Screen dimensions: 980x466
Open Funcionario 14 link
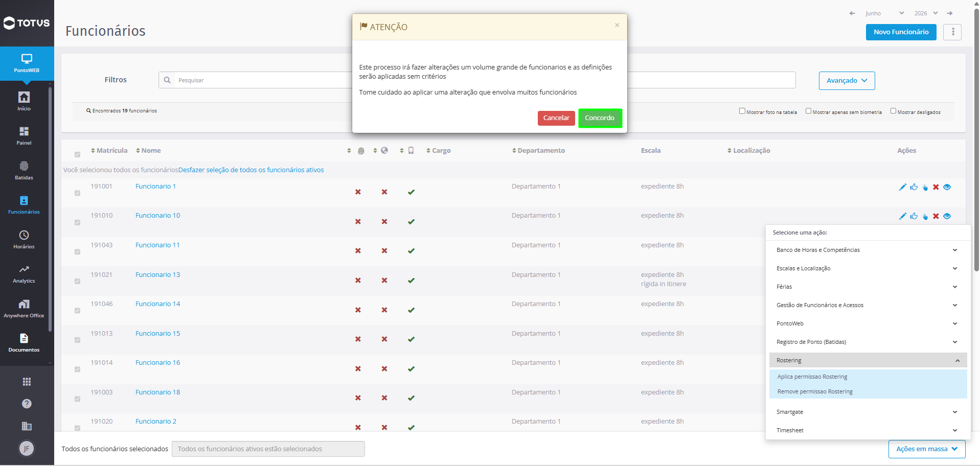click(x=157, y=304)
